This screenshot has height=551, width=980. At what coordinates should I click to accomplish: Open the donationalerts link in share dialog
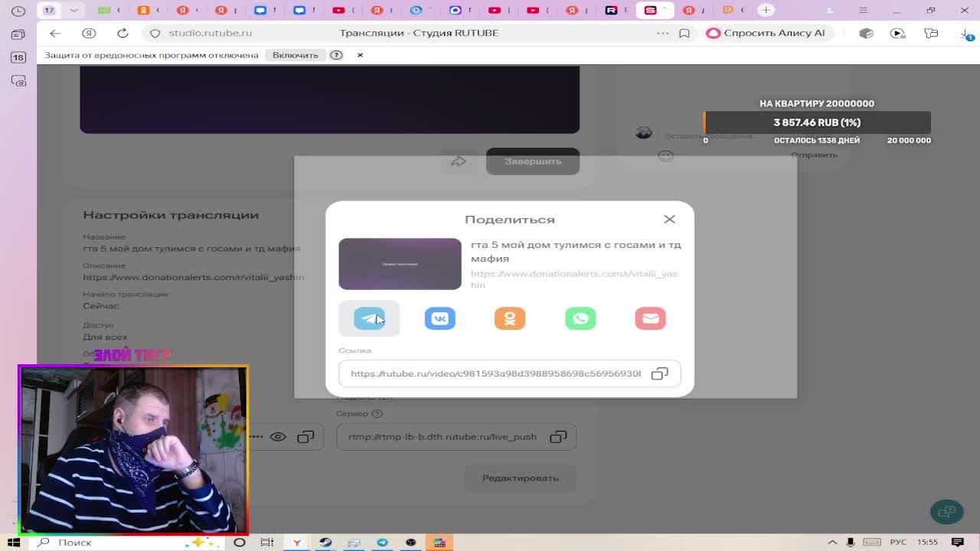click(x=574, y=279)
